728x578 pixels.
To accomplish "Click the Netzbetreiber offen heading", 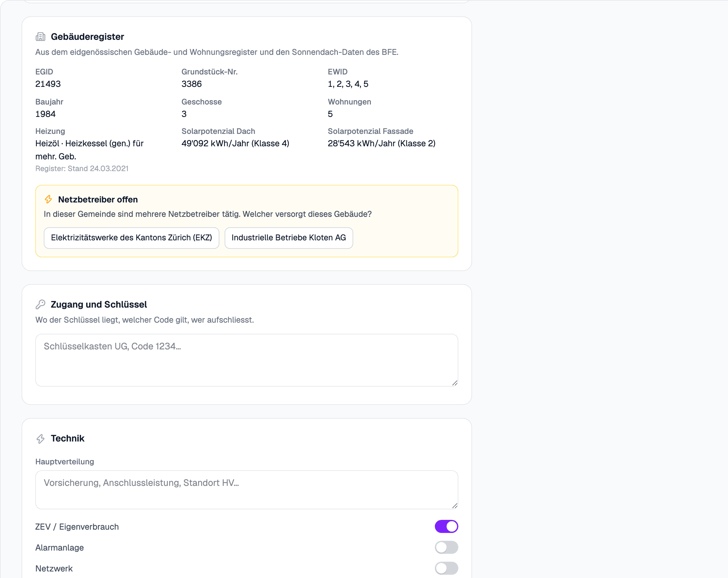I will coord(98,200).
